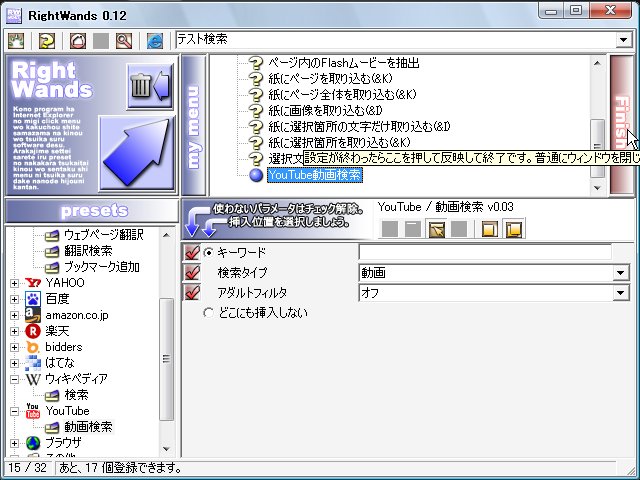Open the アダルトフィルタ dropdown showing オフ
Viewport: 640px width, 480px height.
click(620, 293)
